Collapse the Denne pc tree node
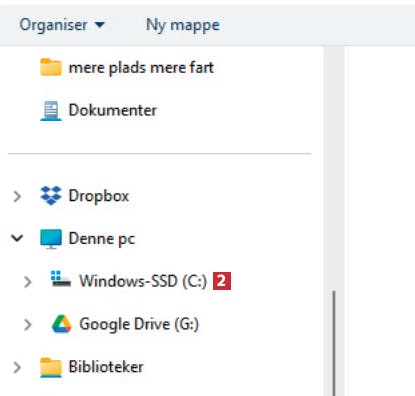415x396 pixels. tap(17, 238)
